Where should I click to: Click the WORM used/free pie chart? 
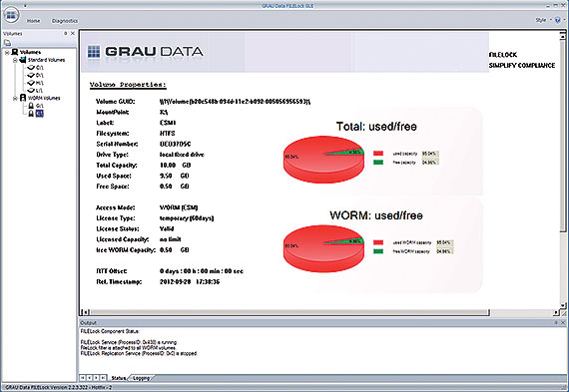(323, 248)
